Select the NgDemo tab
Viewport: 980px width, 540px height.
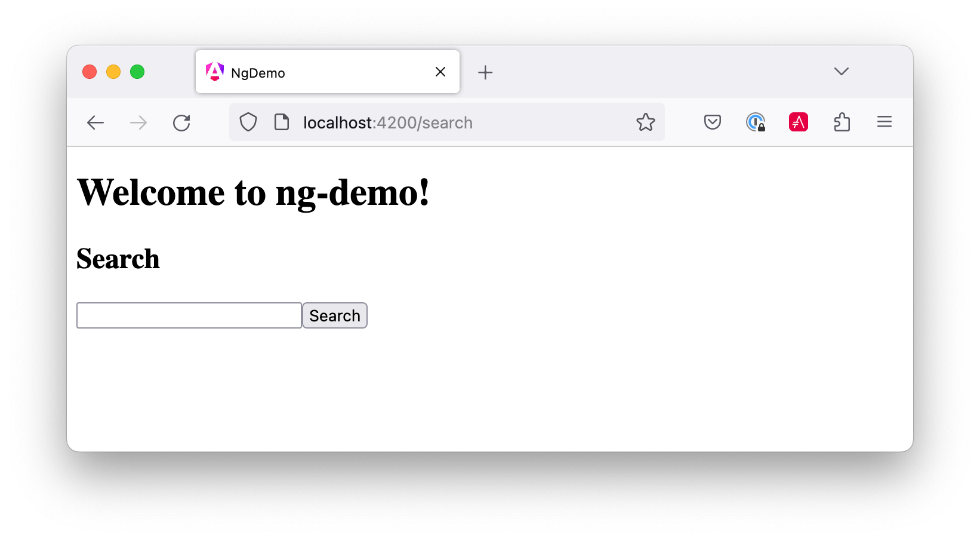tap(328, 72)
